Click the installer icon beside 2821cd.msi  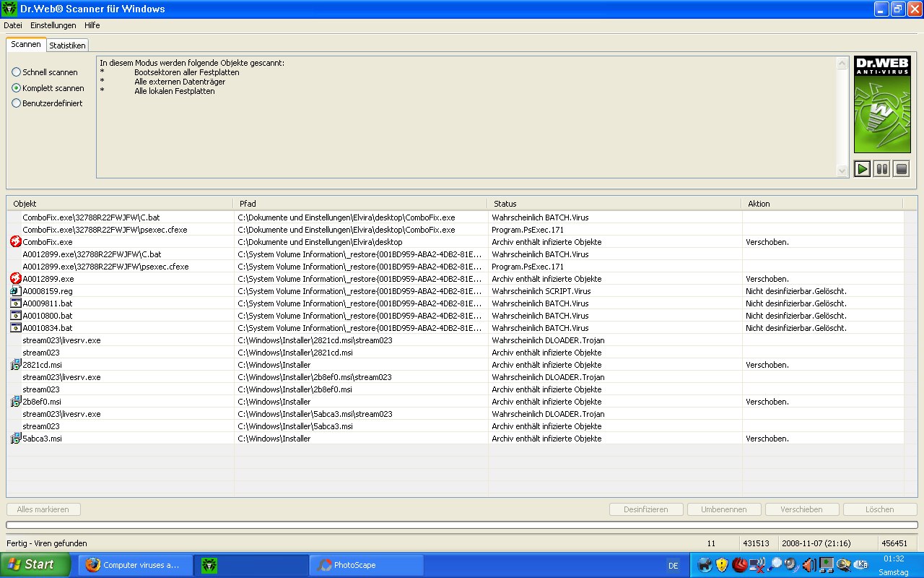coord(16,364)
